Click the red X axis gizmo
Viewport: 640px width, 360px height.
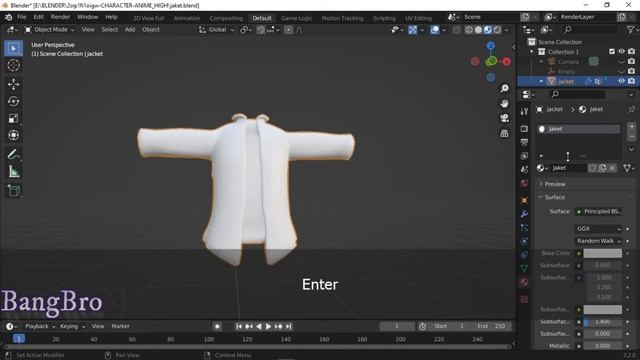[507, 62]
